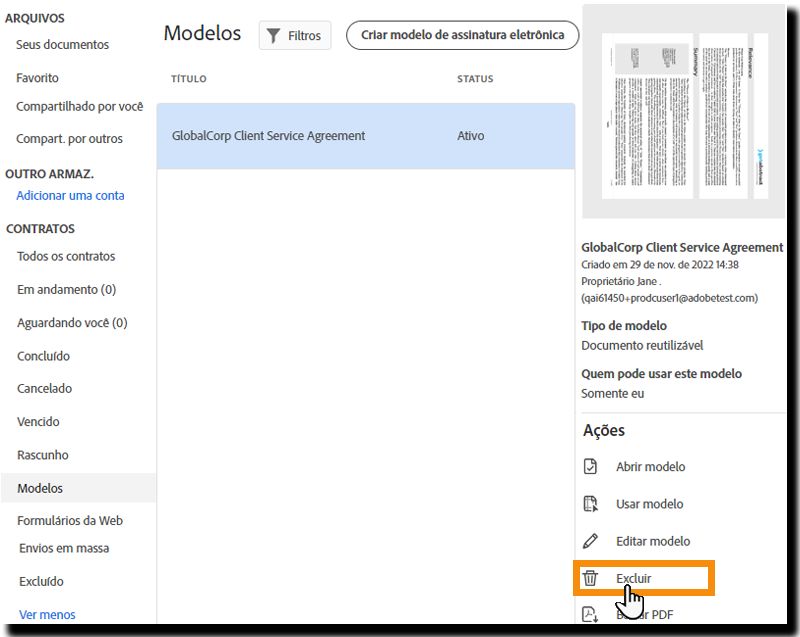Select GlobalCorp Client Service Agreement row
800x637 pixels.
click(366, 136)
